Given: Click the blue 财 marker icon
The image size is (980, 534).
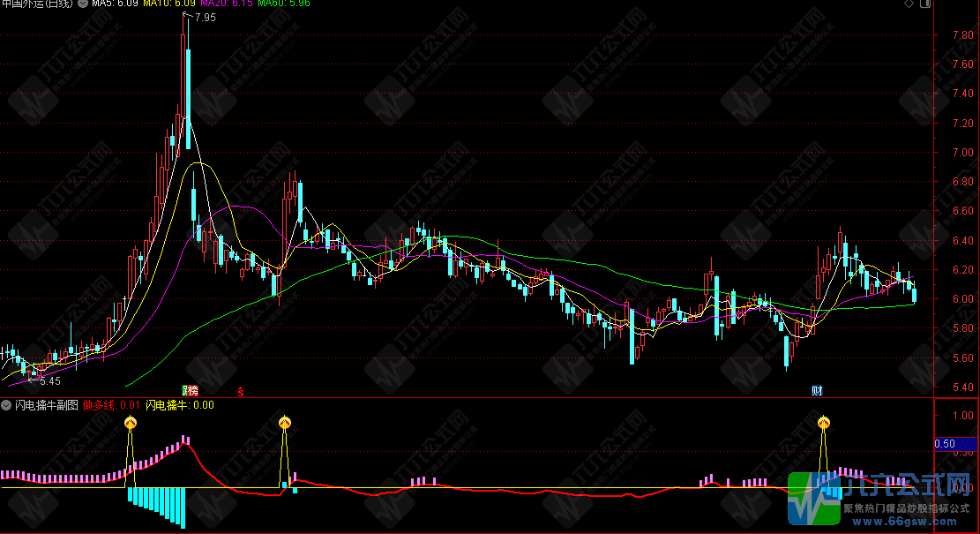Looking at the screenshot, I should coord(818,390).
